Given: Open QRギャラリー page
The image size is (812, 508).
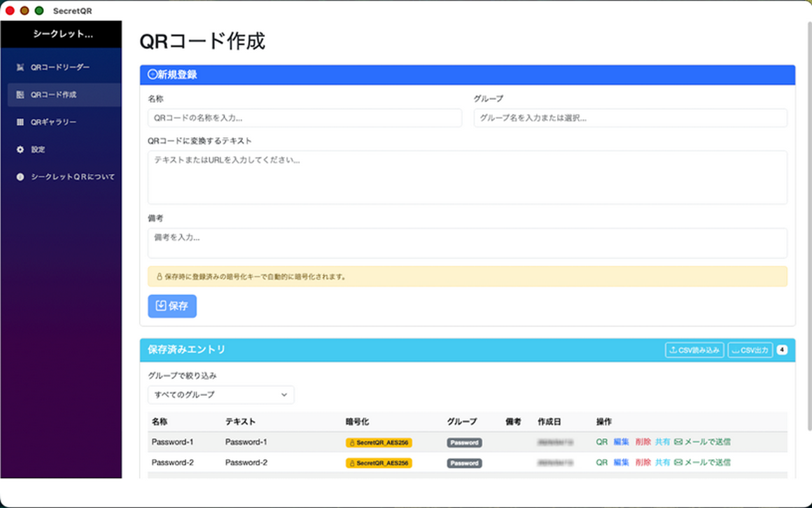Looking at the screenshot, I should (64, 122).
